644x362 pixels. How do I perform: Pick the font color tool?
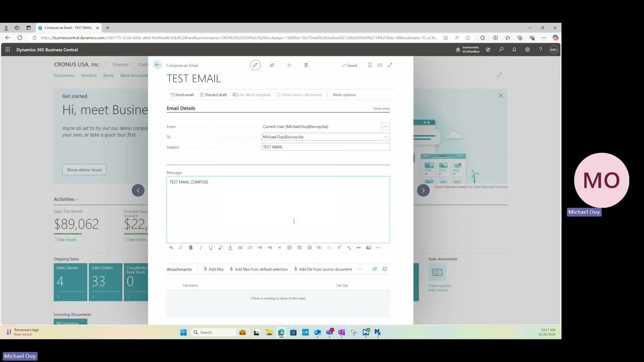tap(230, 247)
